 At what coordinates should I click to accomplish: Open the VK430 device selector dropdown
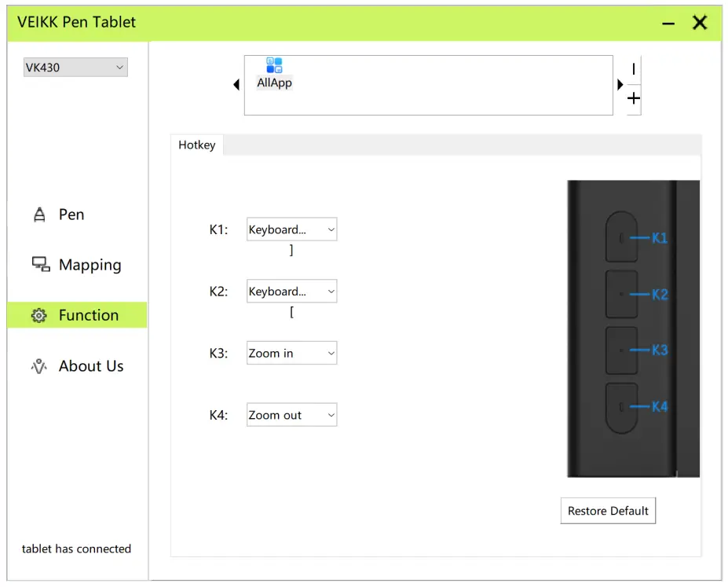(75, 67)
